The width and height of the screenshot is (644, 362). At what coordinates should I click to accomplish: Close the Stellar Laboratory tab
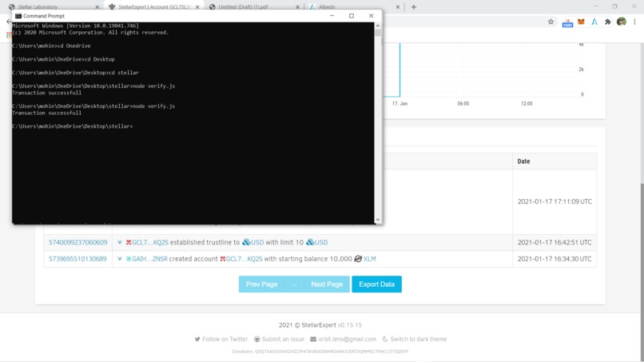(x=97, y=7)
